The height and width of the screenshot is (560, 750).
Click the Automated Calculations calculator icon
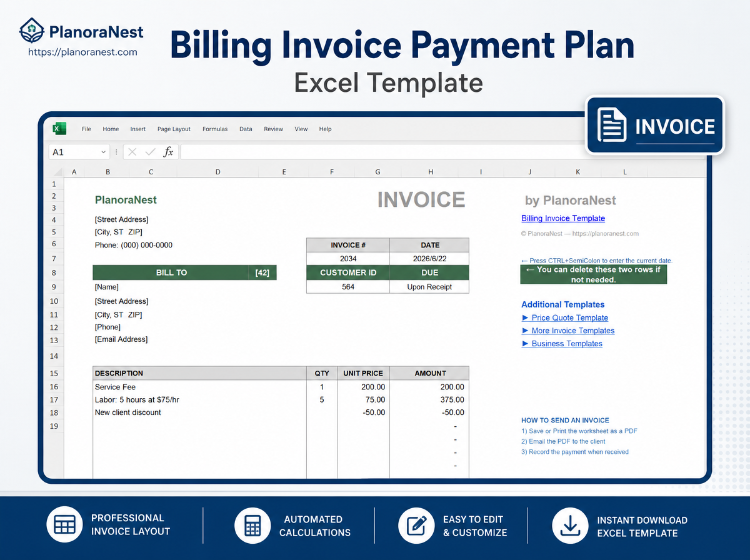tap(252, 525)
